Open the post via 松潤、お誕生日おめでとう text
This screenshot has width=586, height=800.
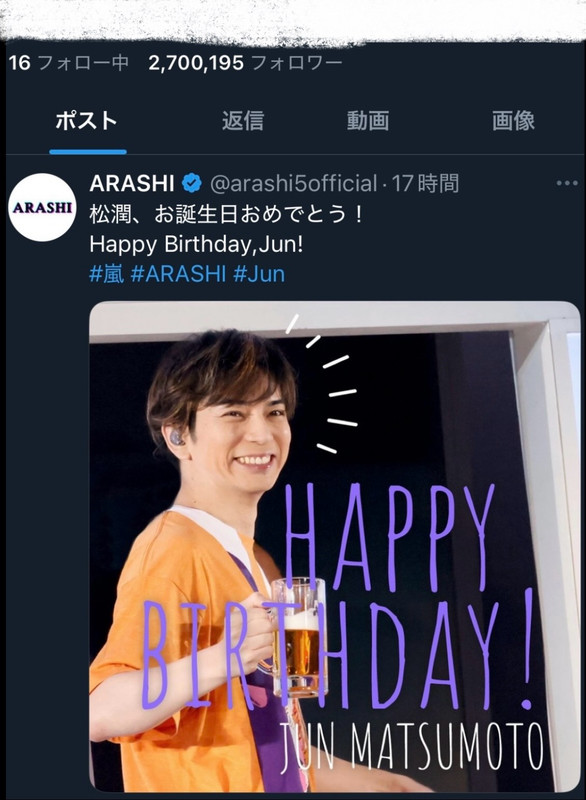coord(226,214)
